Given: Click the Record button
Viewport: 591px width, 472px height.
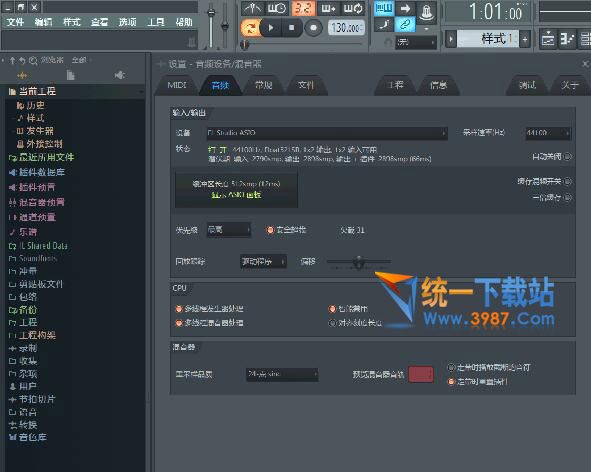Looking at the screenshot, I should 313,28.
